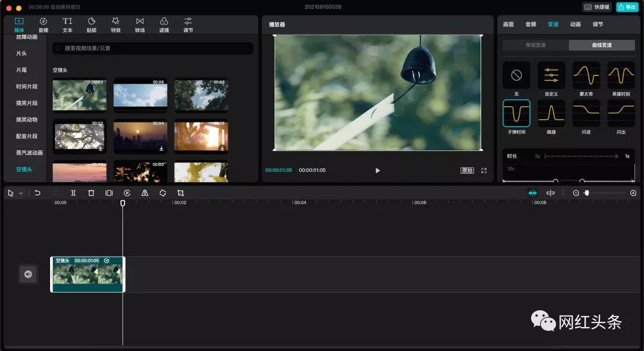Click the split clip tool in timeline toolbar
644x351 pixels.
(73, 193)
